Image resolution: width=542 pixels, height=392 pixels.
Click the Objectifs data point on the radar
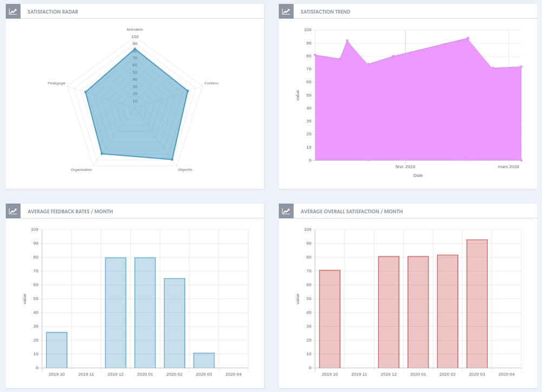pos(172,159)
